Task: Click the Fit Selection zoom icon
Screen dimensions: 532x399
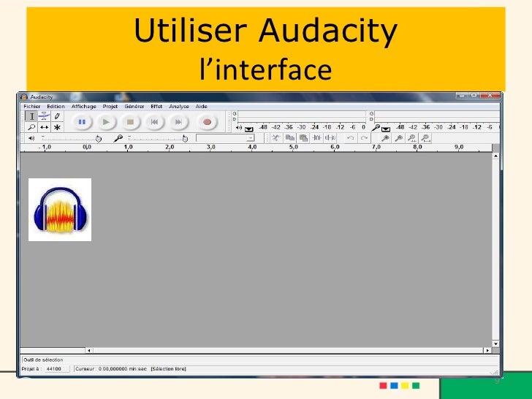Action: click(412, 138)
